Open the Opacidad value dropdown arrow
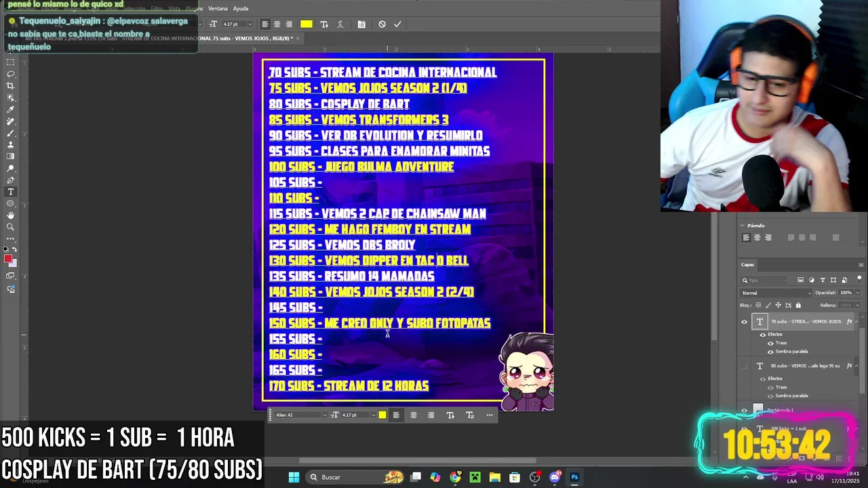 [x=858, y=293]
